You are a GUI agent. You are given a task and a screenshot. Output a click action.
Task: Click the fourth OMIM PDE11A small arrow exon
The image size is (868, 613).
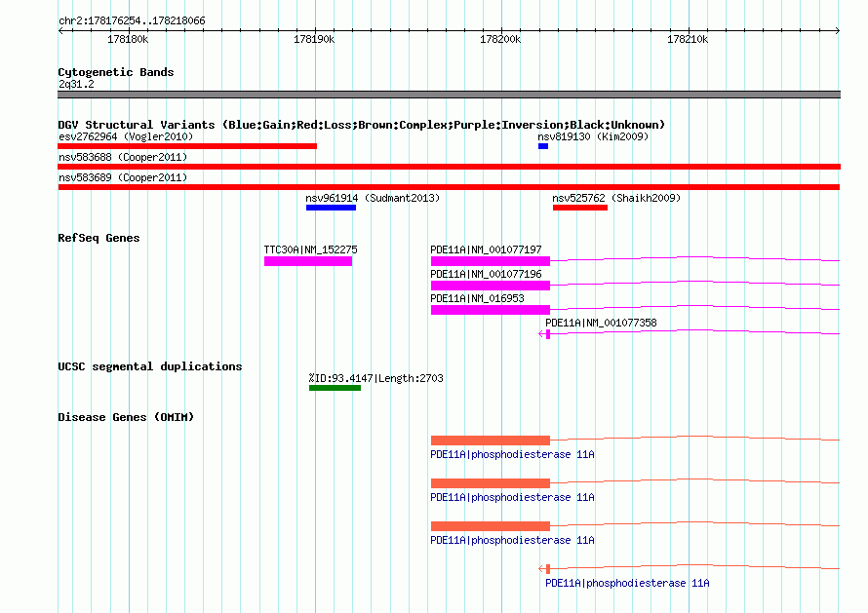pos(547,569)
